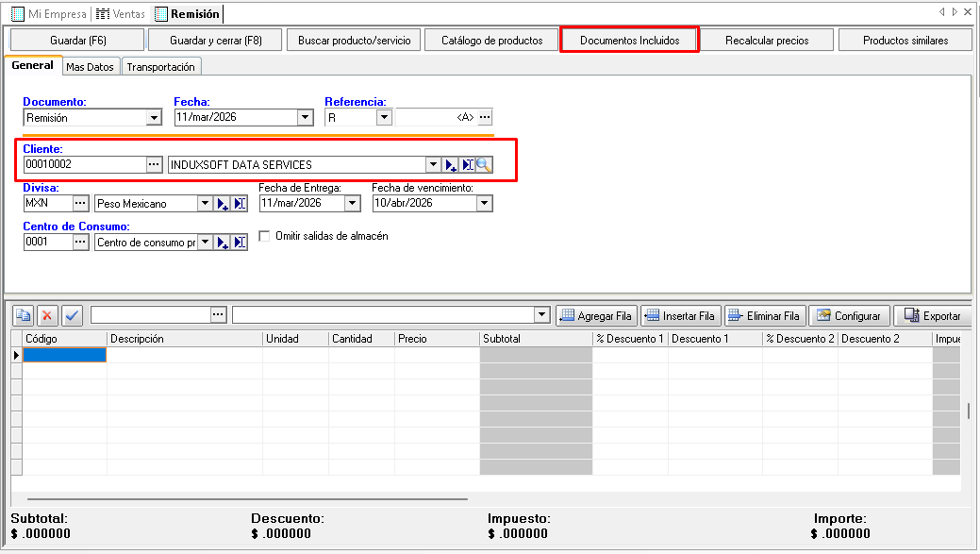Image resolution: width=980 pixels, height=554 pixels.
Task: Open the Transportación tab
Action: click(x=160, y=67)
